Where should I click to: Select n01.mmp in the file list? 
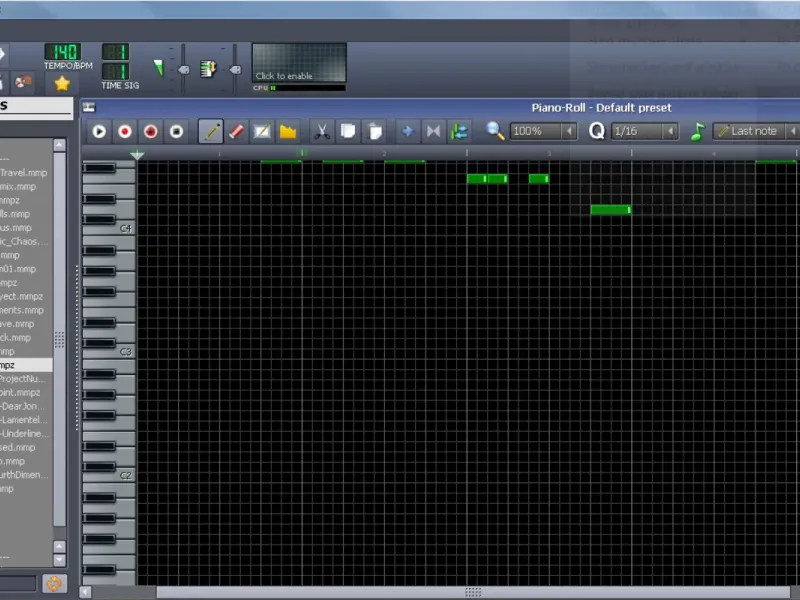pyautogui.click(x=18, y=269)
